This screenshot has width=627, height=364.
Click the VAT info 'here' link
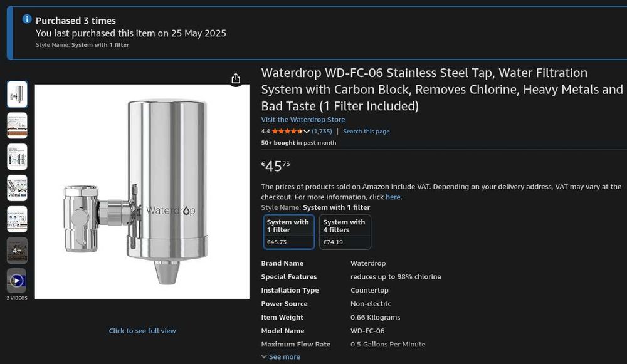click(x=393, y=197)
